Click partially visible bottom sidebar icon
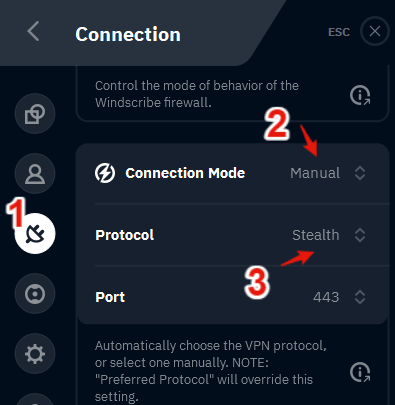Viewport: 395px width, 405px height. (35, 399)
